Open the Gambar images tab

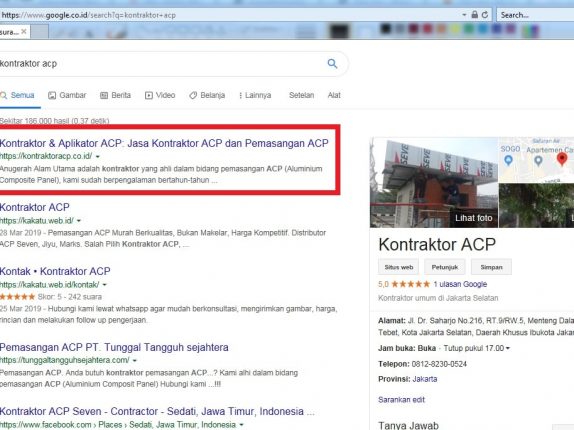tap(67, 95)
